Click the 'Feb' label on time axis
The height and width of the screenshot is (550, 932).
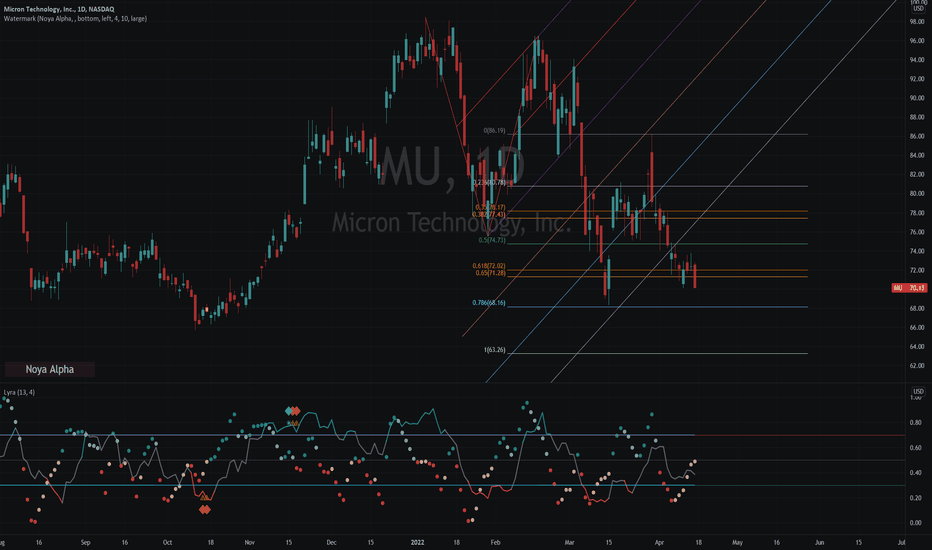[x=495, y=542]
